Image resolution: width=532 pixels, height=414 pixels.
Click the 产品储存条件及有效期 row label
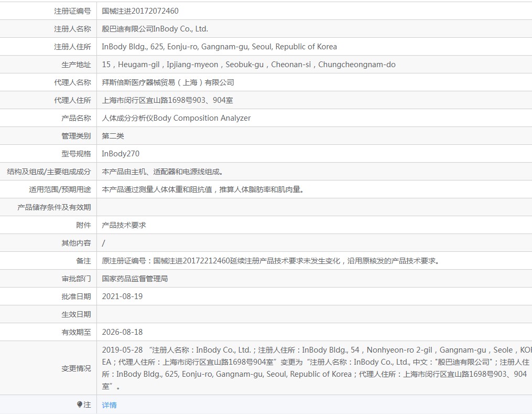[x=55, y=207]
